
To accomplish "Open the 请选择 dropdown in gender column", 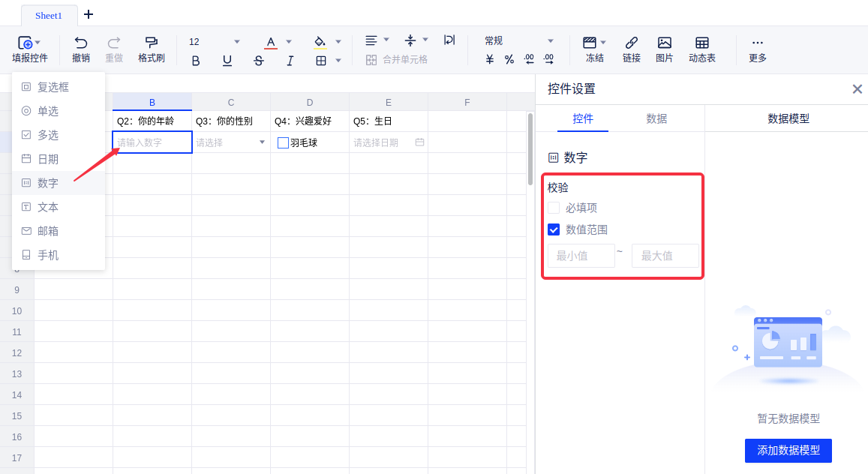I will click(262, 142).
